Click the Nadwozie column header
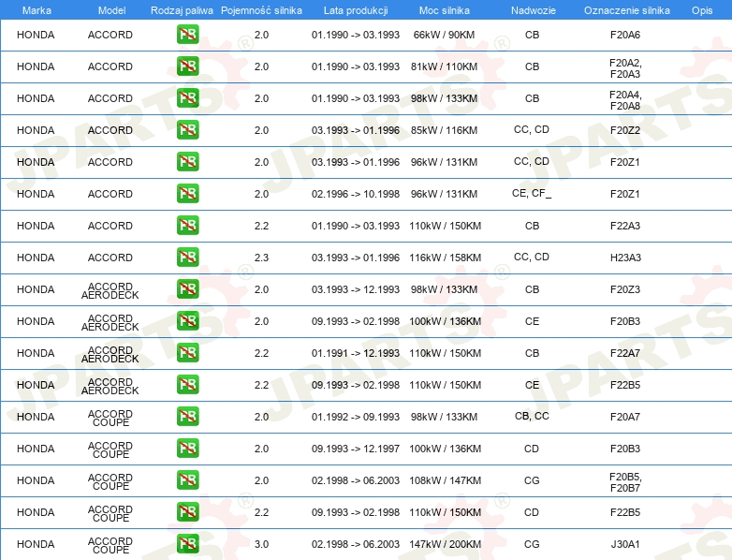The width and height of the screenshot is (732, 560). click(534, 10)
